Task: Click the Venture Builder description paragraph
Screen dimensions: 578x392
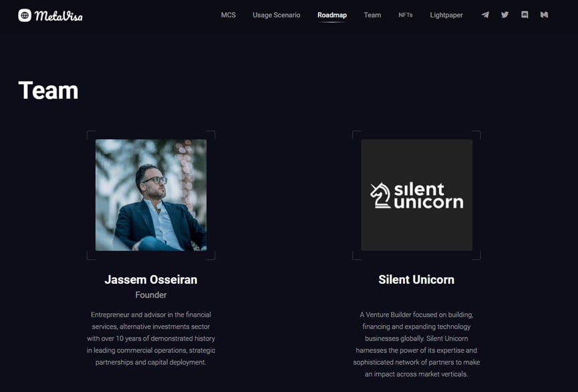Action: [416, 344]
